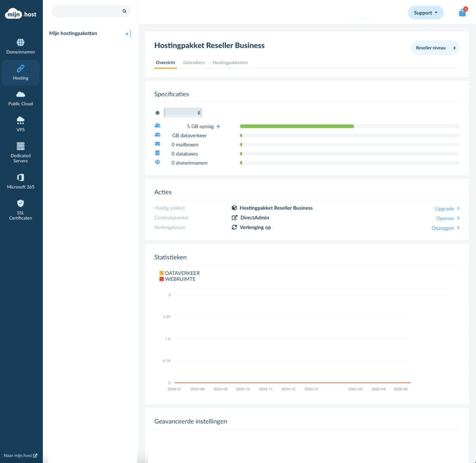The image size is (476, 463).
Task: Click the Upgrade link
Action: tap(447, 209)
